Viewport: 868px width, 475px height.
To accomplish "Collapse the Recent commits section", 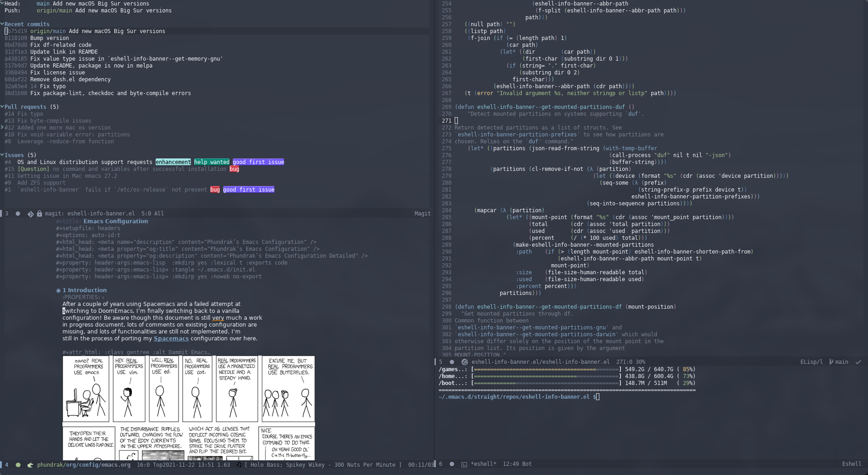I will pos(2,24).
